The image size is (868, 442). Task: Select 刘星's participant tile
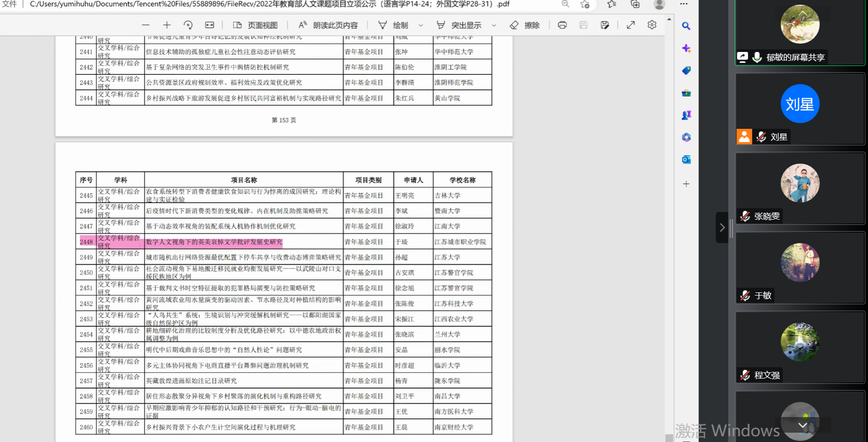(x=800, y=109)
